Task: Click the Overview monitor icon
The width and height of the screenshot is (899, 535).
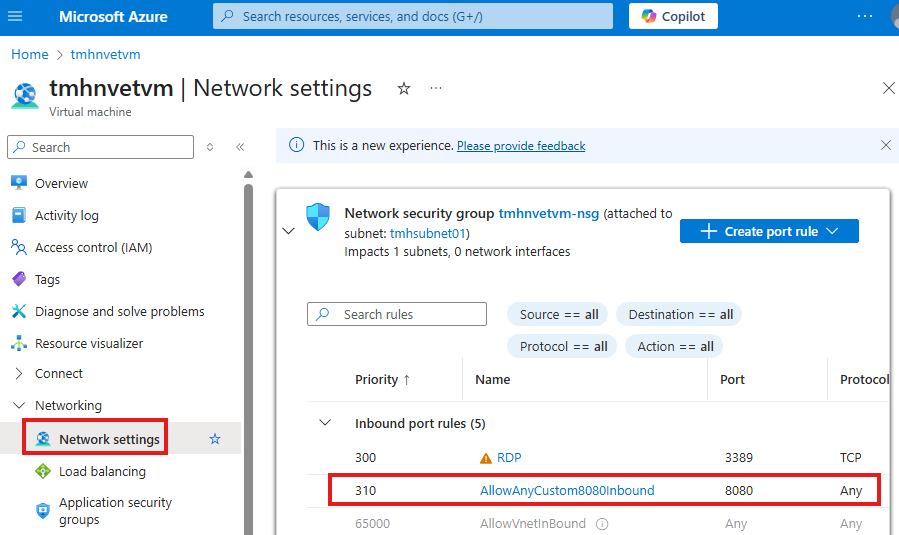Action: [19, 183]
